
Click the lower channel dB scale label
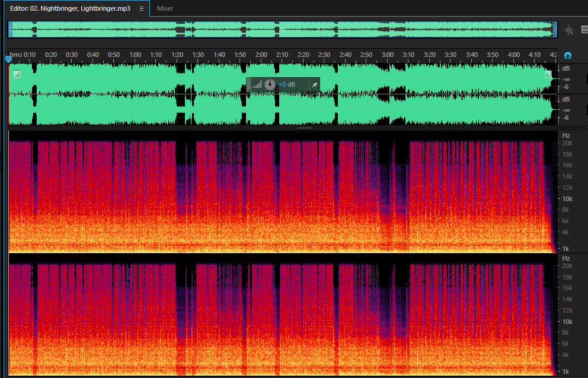pos(566,99)
